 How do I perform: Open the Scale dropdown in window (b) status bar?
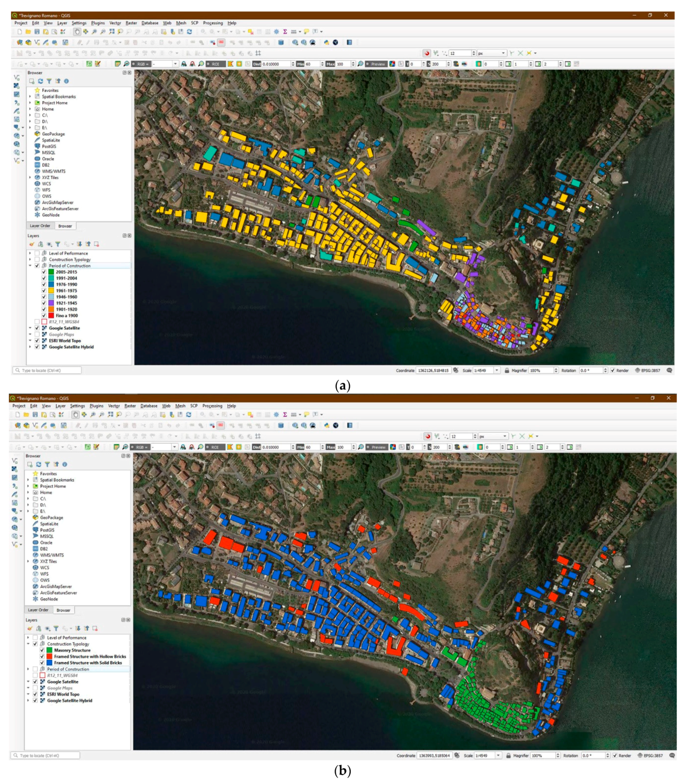498,755
